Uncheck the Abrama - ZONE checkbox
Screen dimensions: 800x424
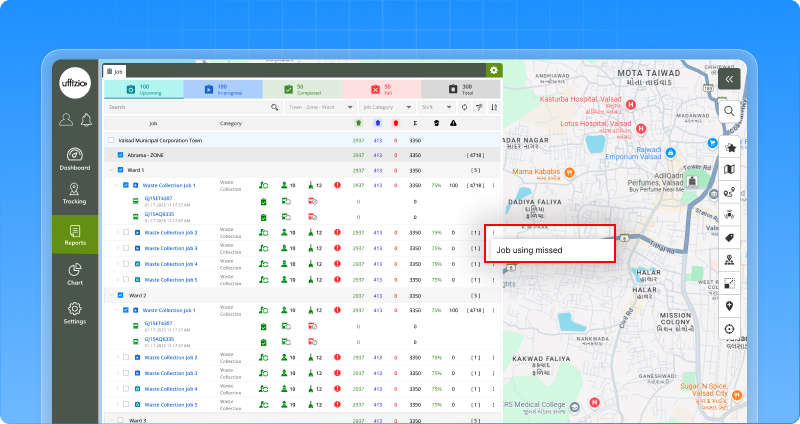(120, 155)
